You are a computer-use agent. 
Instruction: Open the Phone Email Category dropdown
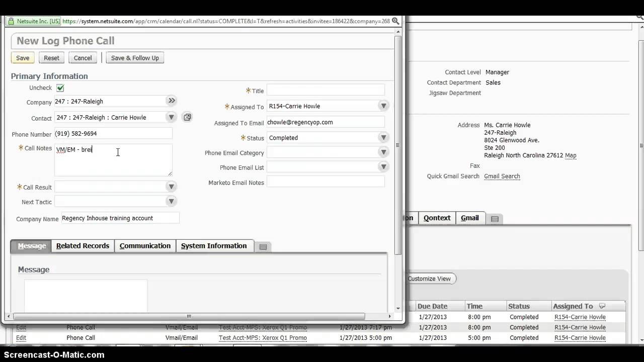pos(383,152)
